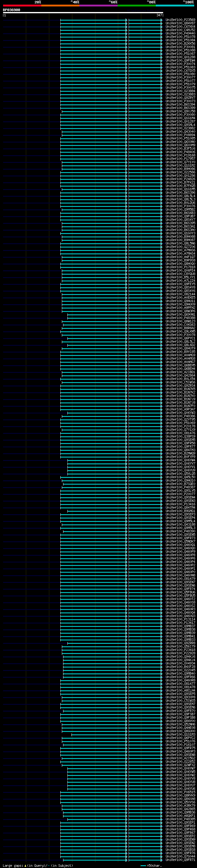This screenshot has width=197, height=868.
Task: Select hit UniRef100_P51087
Action: pyautogui.click(x=180, y=54)
